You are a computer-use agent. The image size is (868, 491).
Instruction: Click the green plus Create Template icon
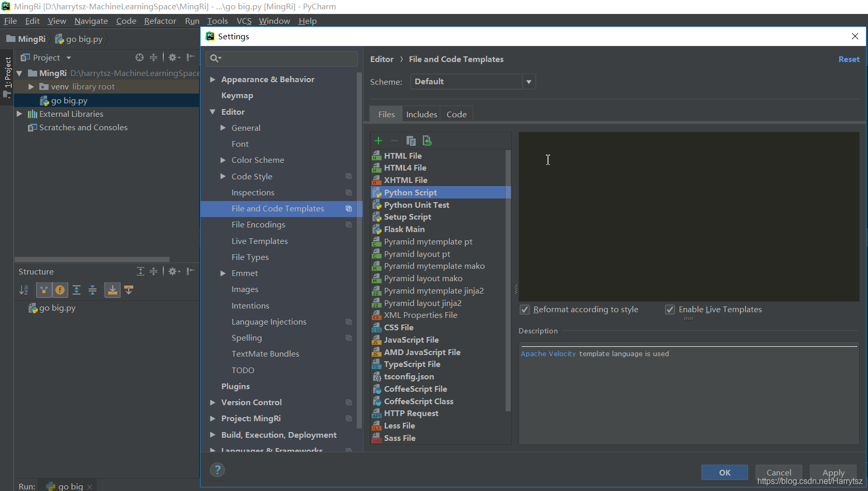pyautogui.click(x=378, y=141)
